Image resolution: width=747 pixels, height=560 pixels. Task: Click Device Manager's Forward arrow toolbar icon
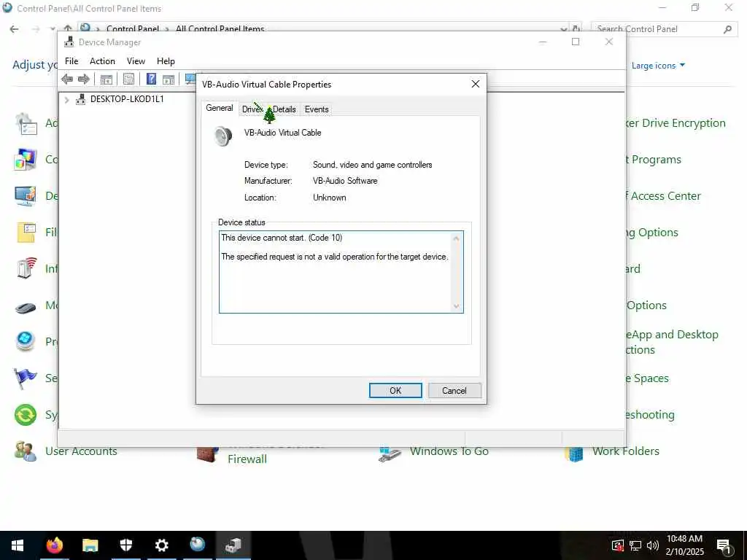[83, 79]
